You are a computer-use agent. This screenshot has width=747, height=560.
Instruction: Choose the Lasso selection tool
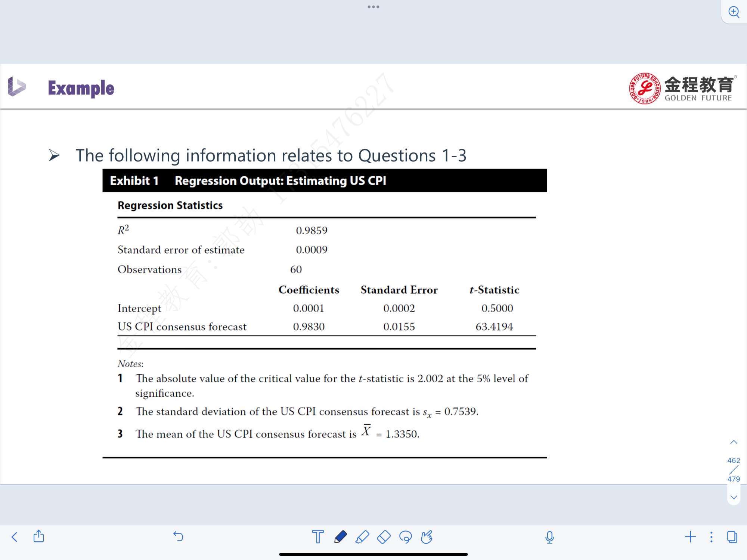(405, 537)
